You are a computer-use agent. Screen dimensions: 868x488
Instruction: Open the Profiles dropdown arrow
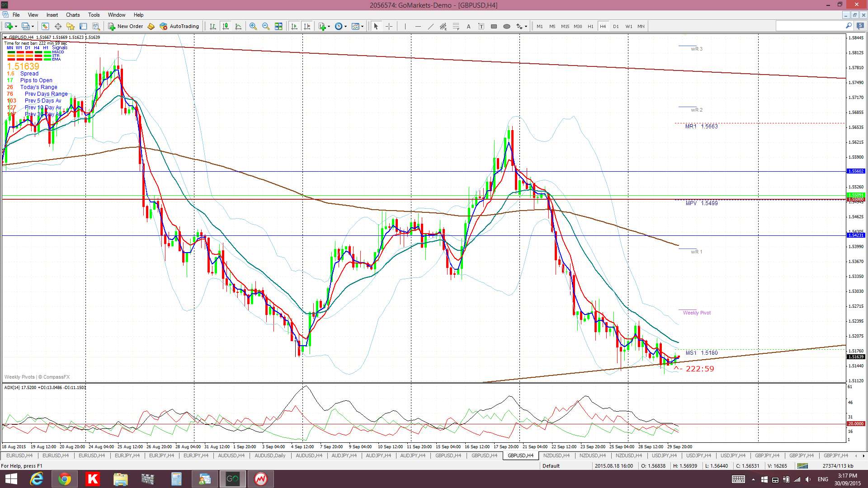33,26
